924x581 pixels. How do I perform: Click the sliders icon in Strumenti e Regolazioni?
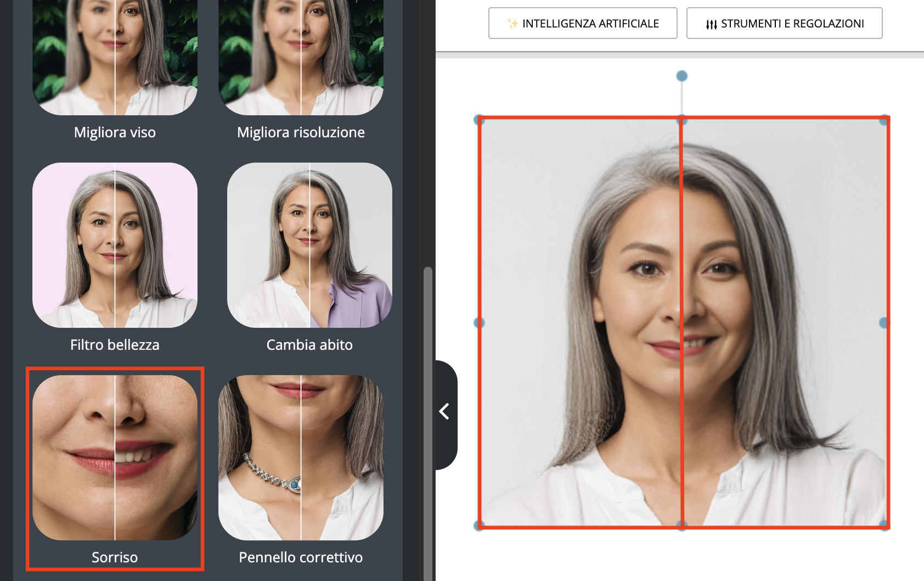(711, 24)
